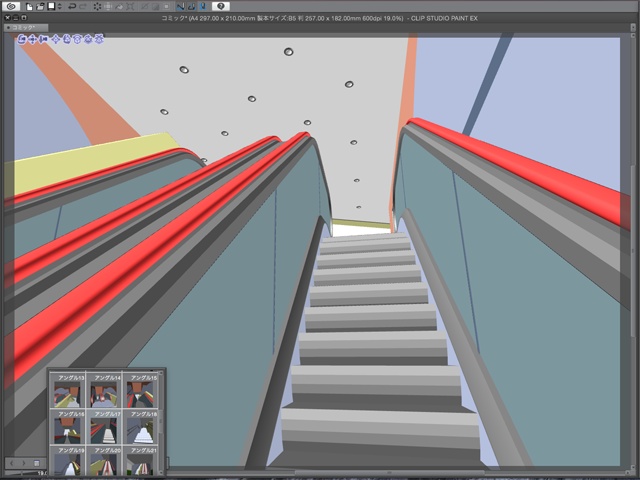Click the angle list scroll-down arrow

pos(161,473)
